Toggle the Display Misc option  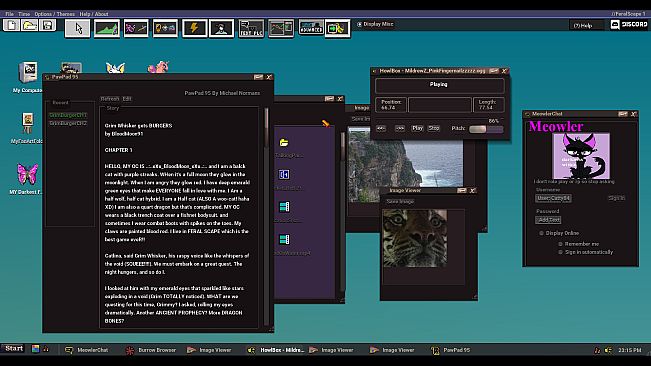point(375,24)
